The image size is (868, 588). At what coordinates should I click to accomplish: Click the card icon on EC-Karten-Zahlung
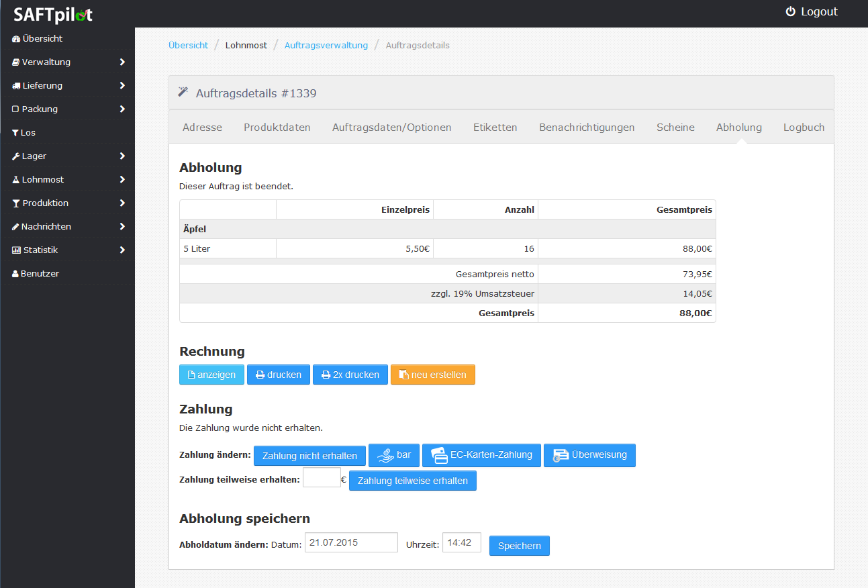pyautogui.click(x=439, y=456)
